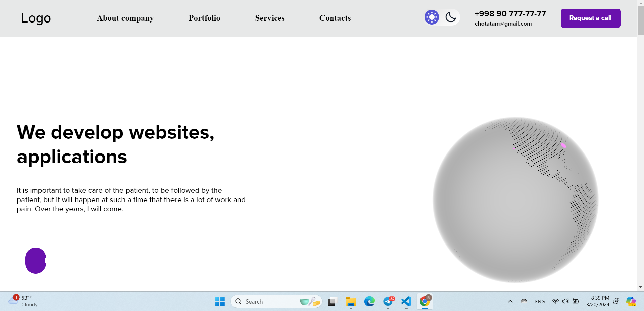Open Copilot preview icon in taskbar
Image resolution: width=644 pixels, height=311 pixels.
(631, 301)
